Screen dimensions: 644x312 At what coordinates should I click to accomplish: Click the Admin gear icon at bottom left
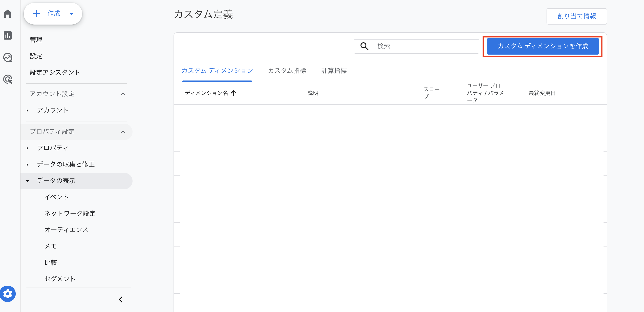click(x=8, y=294)
